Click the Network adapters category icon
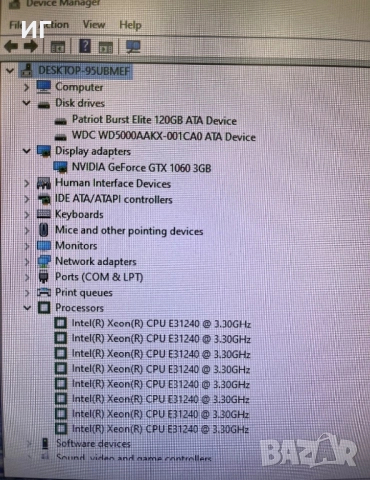The width and height of the screenshot is (370, 480). (x=44, y=261)
